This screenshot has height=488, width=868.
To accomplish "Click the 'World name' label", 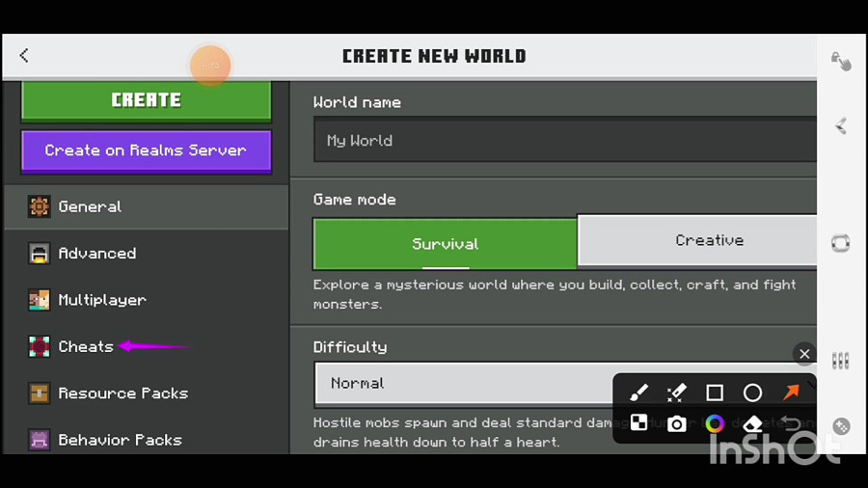I will coord(357,102).
